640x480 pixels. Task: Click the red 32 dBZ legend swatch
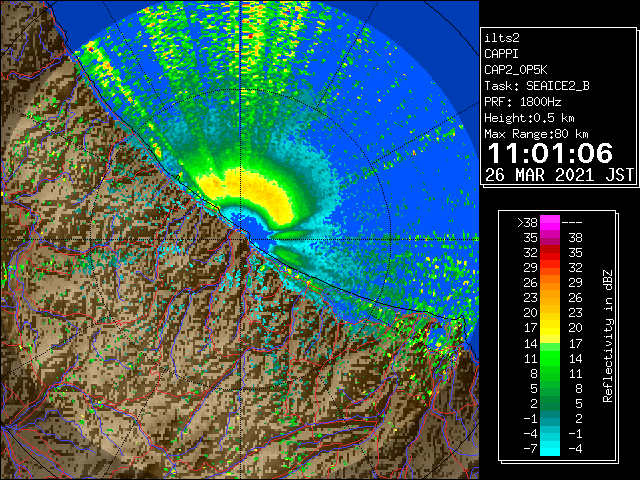pyautogui.click(x=550, y=253)
